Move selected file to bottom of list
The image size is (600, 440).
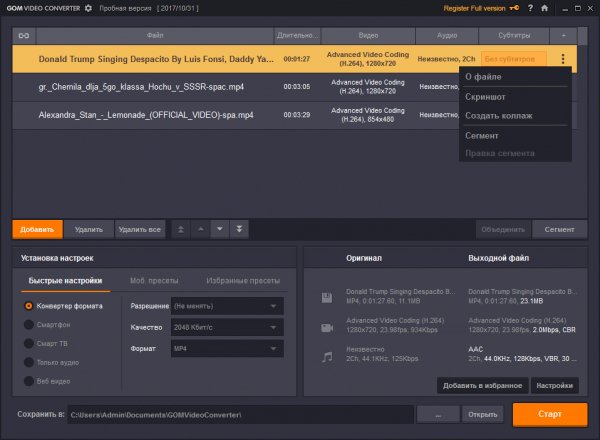click(x=239, y=229)
